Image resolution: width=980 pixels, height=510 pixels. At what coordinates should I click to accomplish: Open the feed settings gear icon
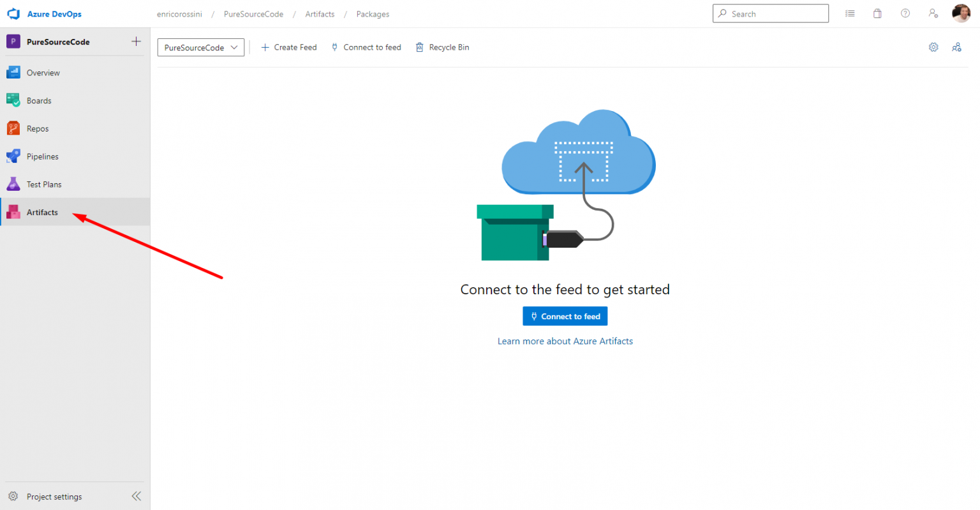click(x=933, y=47)
